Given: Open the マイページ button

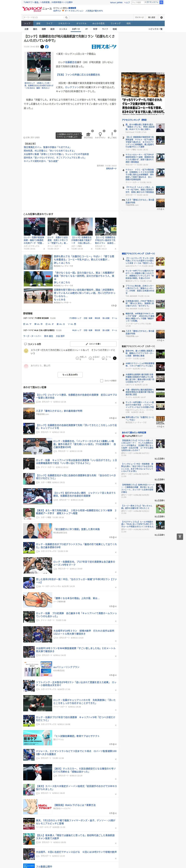Looking at the screenshot, I should 139,17.
